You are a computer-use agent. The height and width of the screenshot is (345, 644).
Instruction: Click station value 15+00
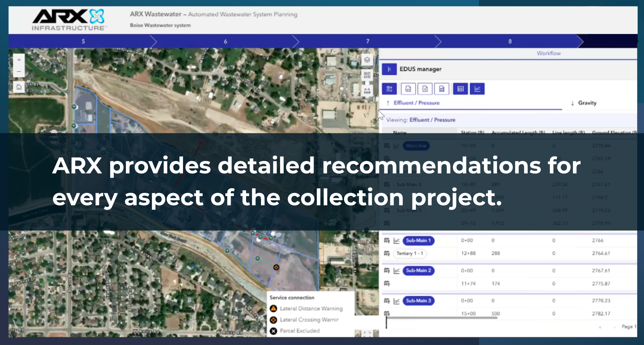pos(468,313)
